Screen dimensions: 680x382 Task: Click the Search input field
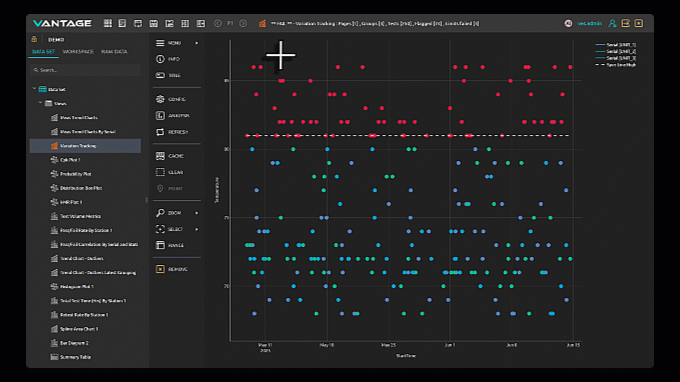(x=85, y=70)
